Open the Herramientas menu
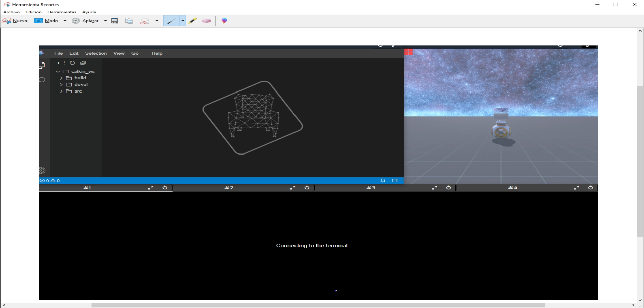 (x=62, y=12)
